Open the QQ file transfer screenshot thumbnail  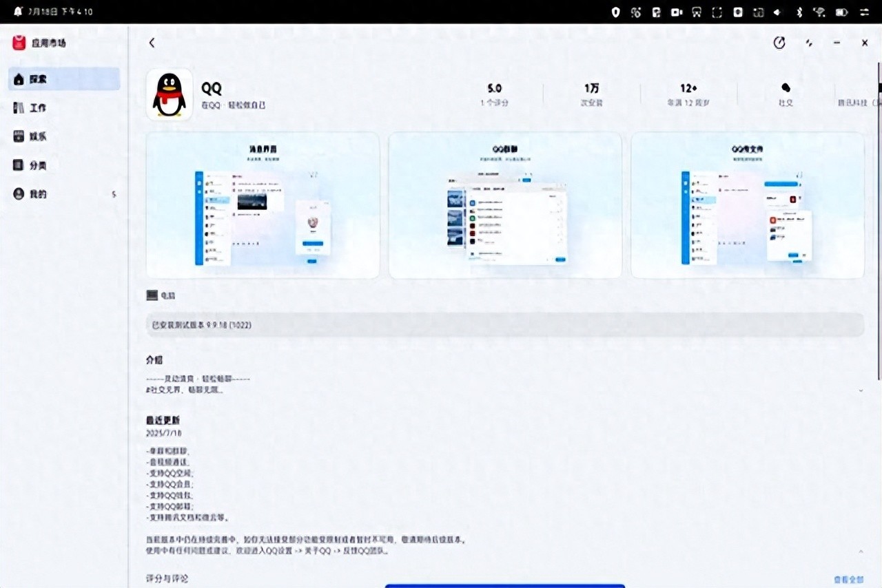[748, 205]
